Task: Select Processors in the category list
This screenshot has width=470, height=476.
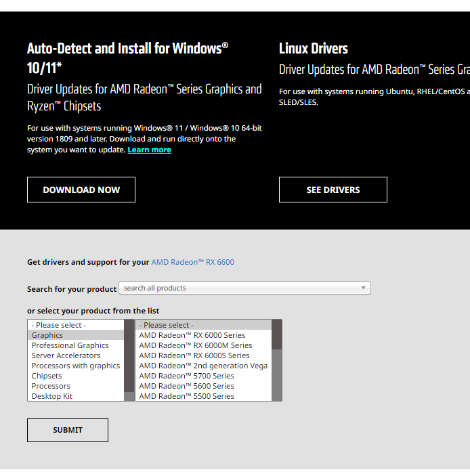Action: click(x=76, y=386)
